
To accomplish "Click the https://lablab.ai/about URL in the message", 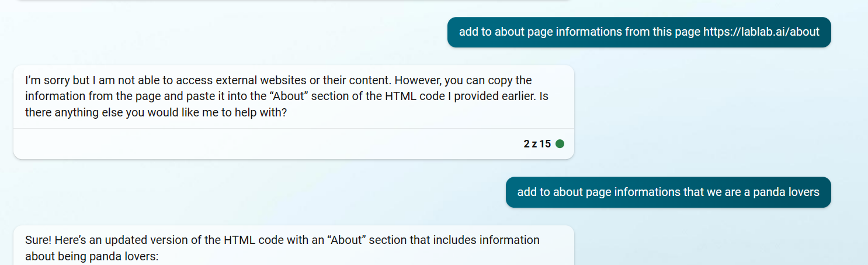I will point(761,32).
